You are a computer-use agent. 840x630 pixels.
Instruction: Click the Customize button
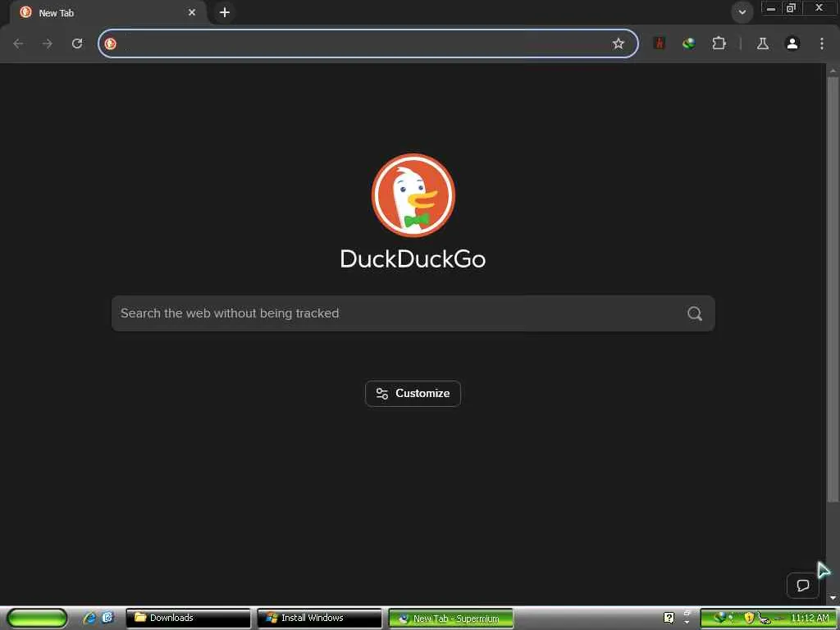tap(413, 394)
